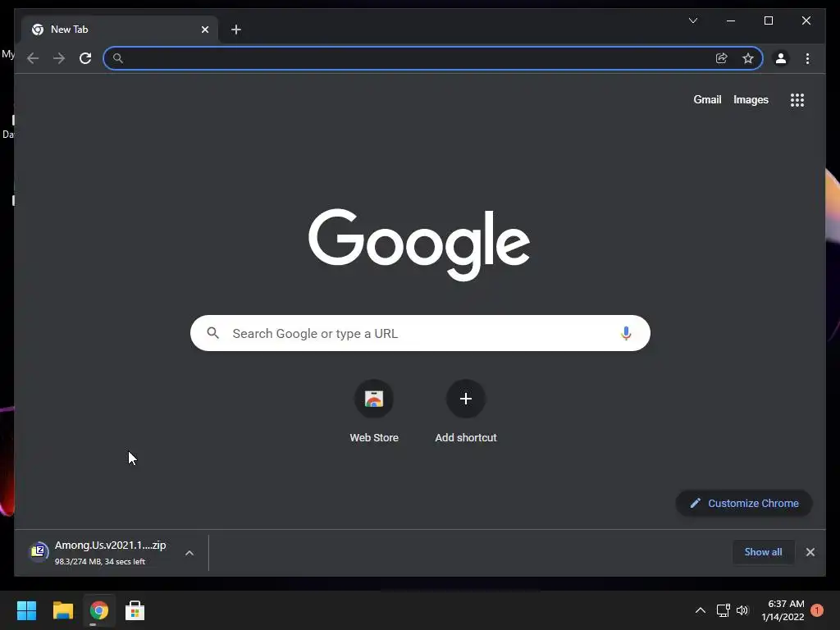Open Microsoft Store from taskbar
The image size is (840, 630).
point(135,610)
